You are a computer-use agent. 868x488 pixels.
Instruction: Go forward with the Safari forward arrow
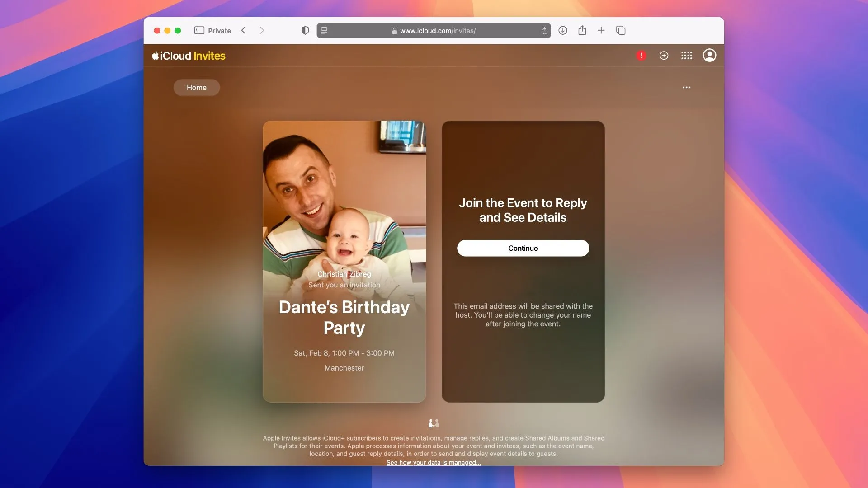(262, 30)
